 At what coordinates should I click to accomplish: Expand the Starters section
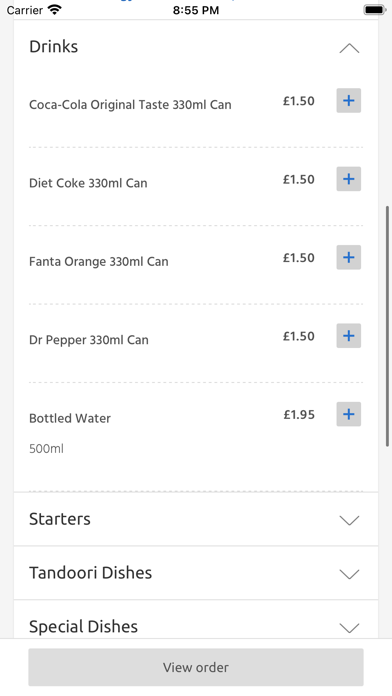click(349, 520)
